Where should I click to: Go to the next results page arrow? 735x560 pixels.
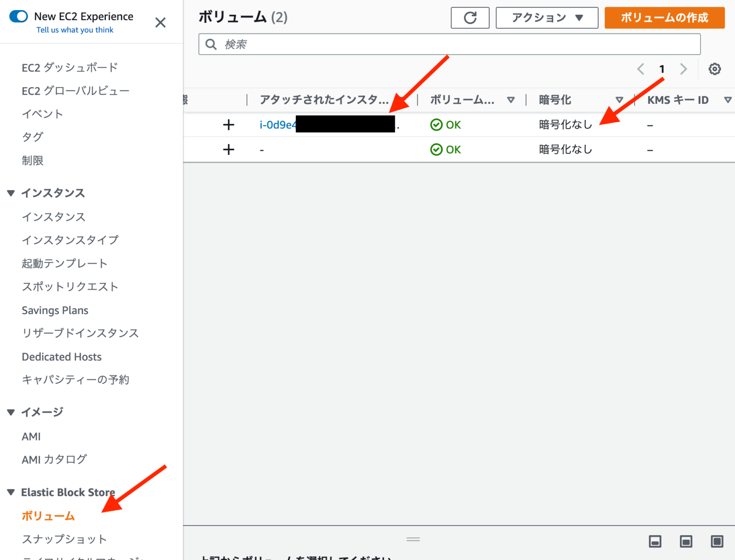pyautogui.click(x=683, y=69)
